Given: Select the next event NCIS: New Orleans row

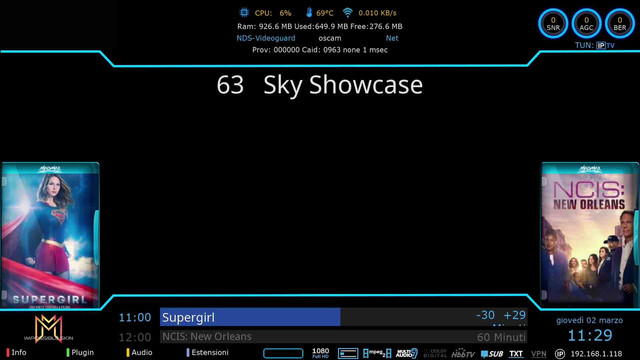Looking at the screenshot, I should pos(344,337).
